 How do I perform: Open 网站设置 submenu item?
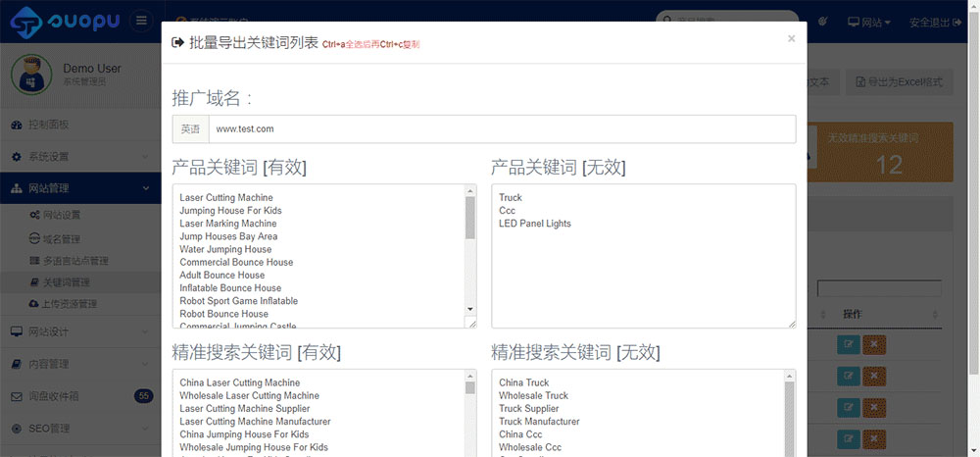point(61,215)
